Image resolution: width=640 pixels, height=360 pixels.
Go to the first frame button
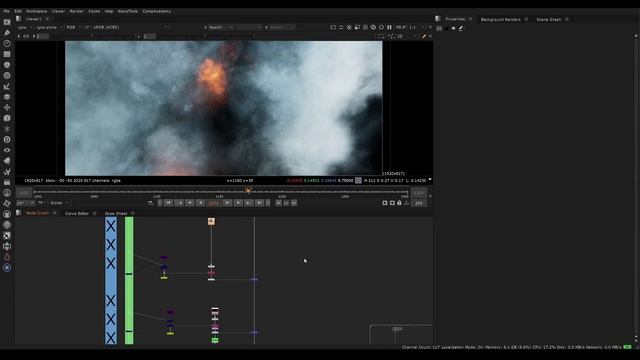169,203
